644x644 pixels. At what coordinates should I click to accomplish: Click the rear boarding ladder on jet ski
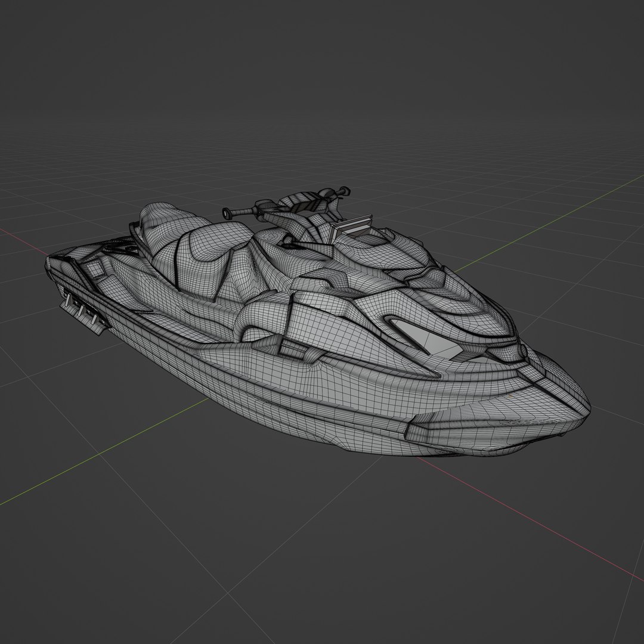pyautogui.click(x=84, y=313)
